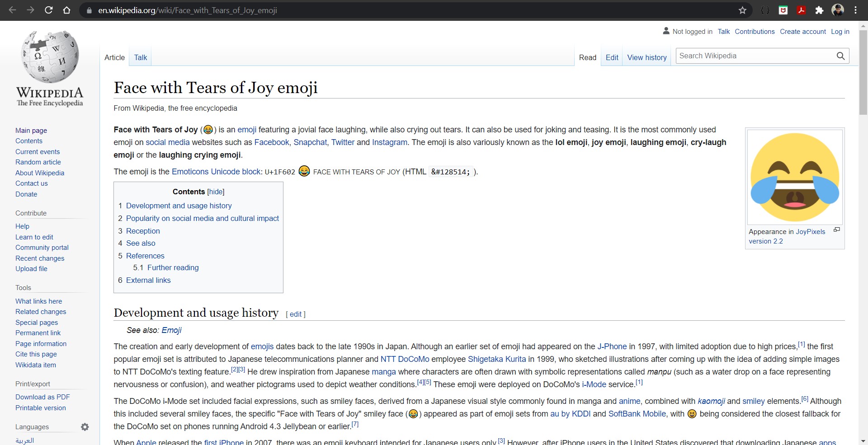Open the View history tab
868x445 pixels.
[647, 57]
